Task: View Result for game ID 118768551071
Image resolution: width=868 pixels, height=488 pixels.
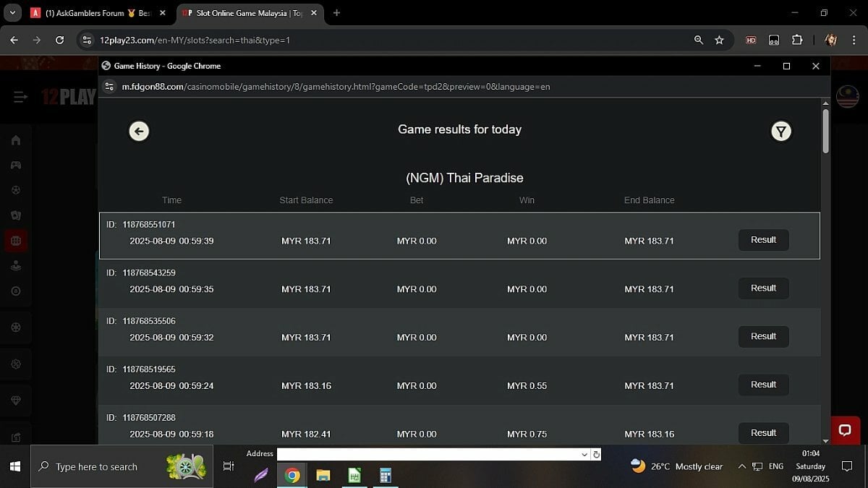Action: [763, 240]
